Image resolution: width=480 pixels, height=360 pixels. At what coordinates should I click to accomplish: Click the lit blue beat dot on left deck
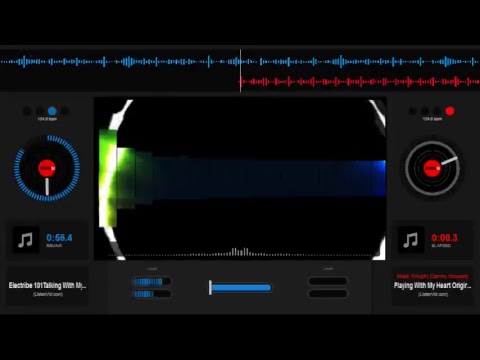[x=52, y=111]
